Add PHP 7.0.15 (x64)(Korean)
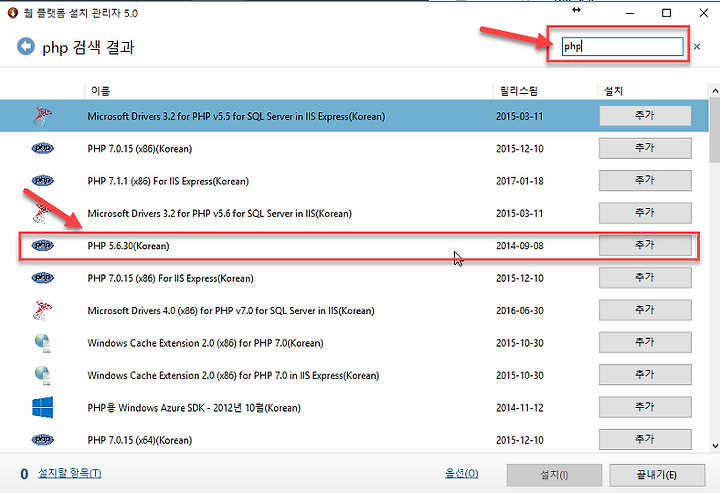 pos(645,439)
